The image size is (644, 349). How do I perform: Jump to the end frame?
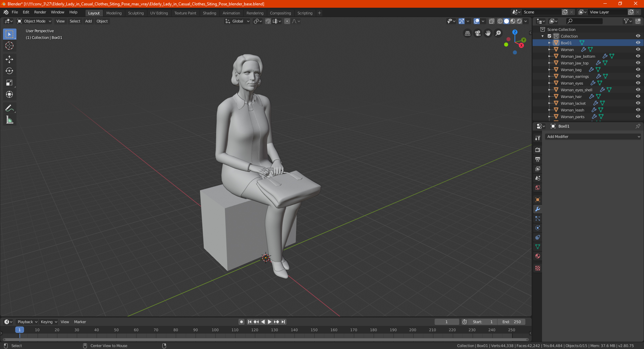click(283, 322)
